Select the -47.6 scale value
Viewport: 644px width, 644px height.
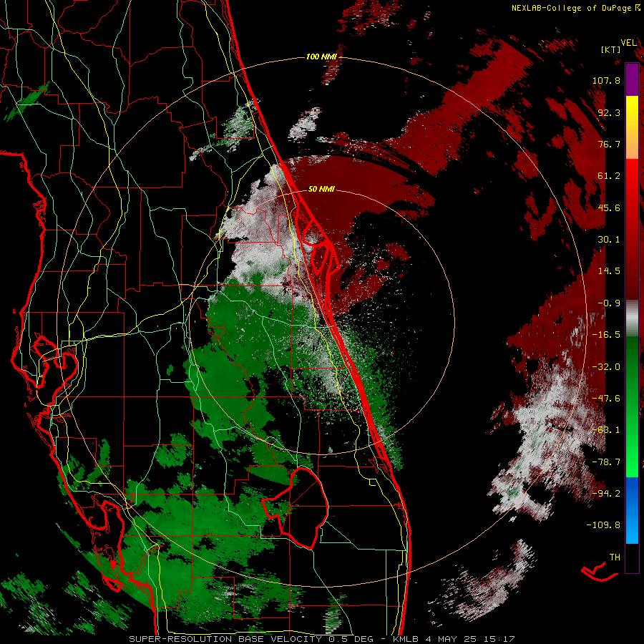(x=606, y=399)
